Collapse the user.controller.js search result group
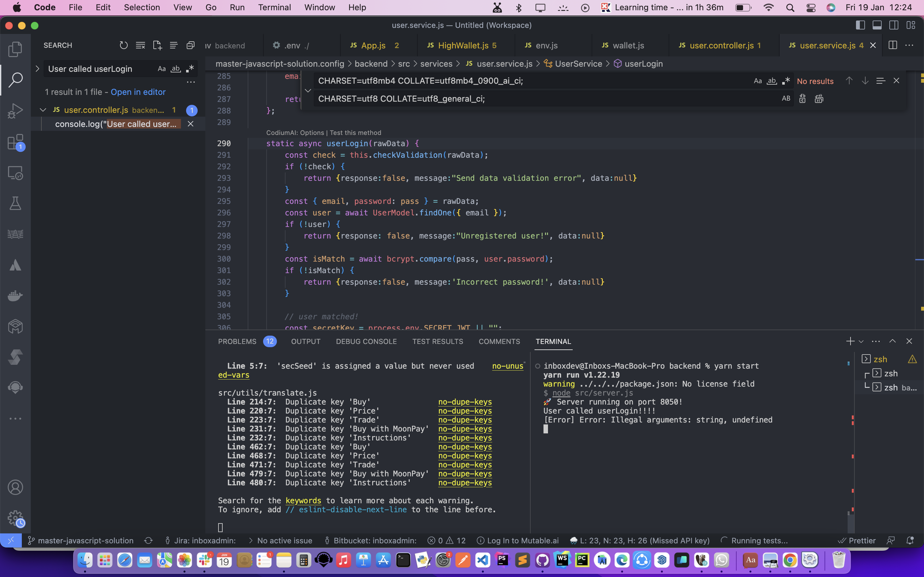Viewport: 924px width, 577px height. (x=43, y=110)
